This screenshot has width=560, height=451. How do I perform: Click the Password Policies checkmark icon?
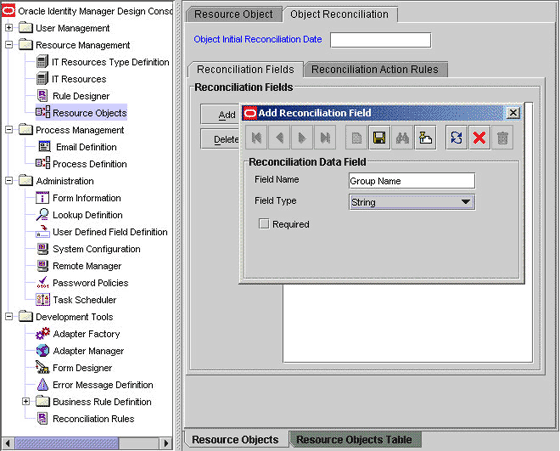pos(42,282)
